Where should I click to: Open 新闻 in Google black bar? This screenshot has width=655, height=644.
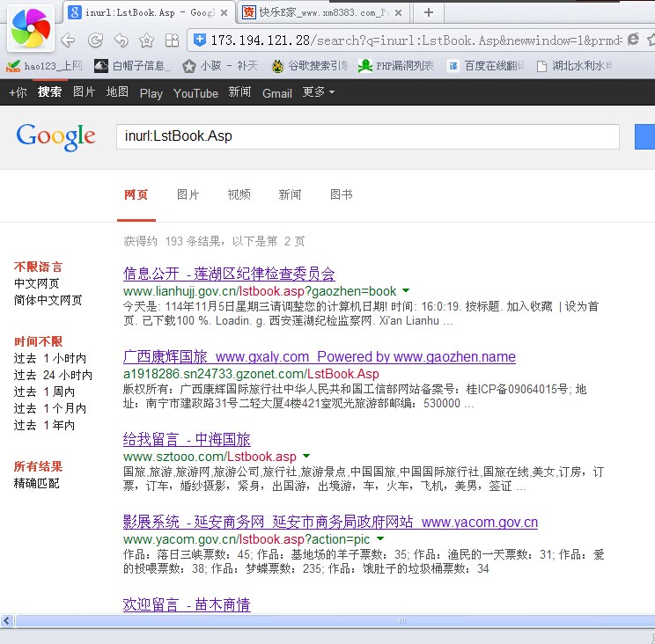(x=239, y=91)
